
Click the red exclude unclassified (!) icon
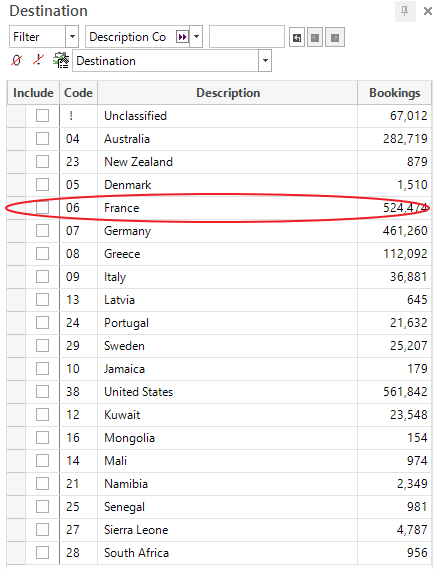38,60
